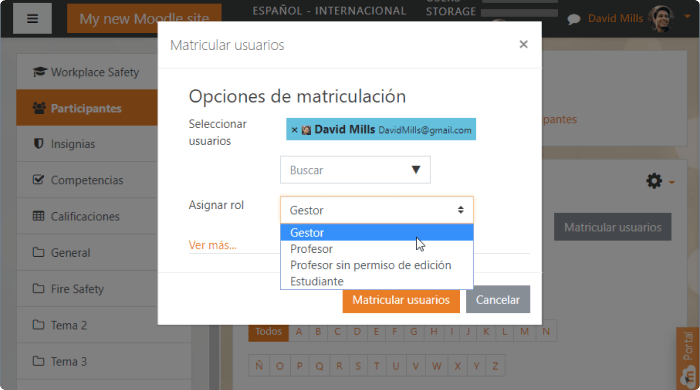Filter by letter Q

click(x=319, y=366)
